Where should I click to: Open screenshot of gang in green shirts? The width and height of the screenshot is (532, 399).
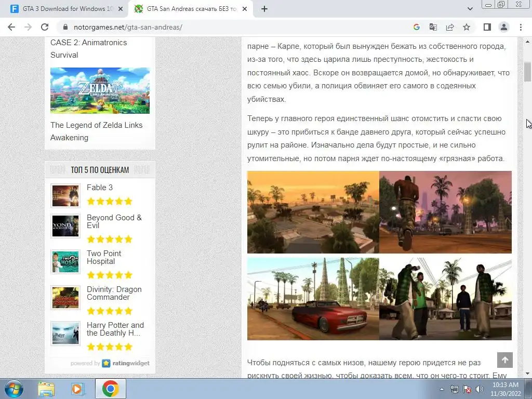445,299
